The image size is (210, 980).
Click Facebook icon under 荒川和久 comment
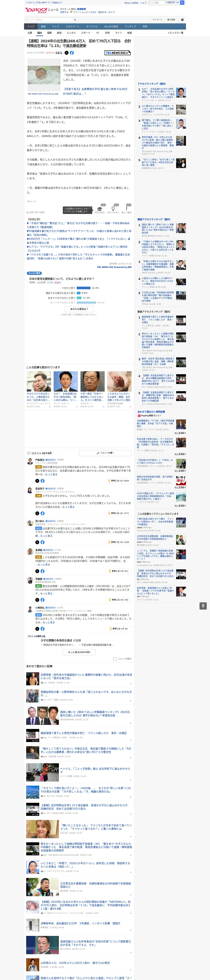(42, 542)
